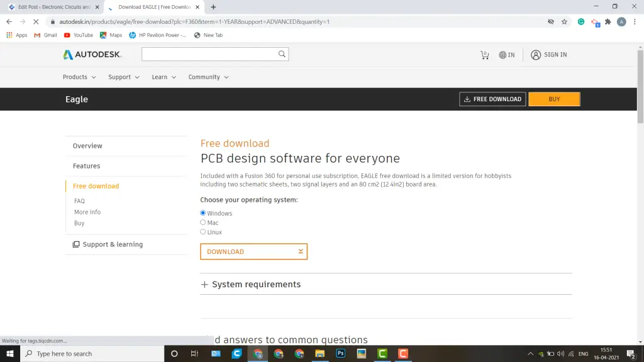This screenshot has height=362, width=644.
Task: Click the Windows Start button
Action: (x=10, y=353)
